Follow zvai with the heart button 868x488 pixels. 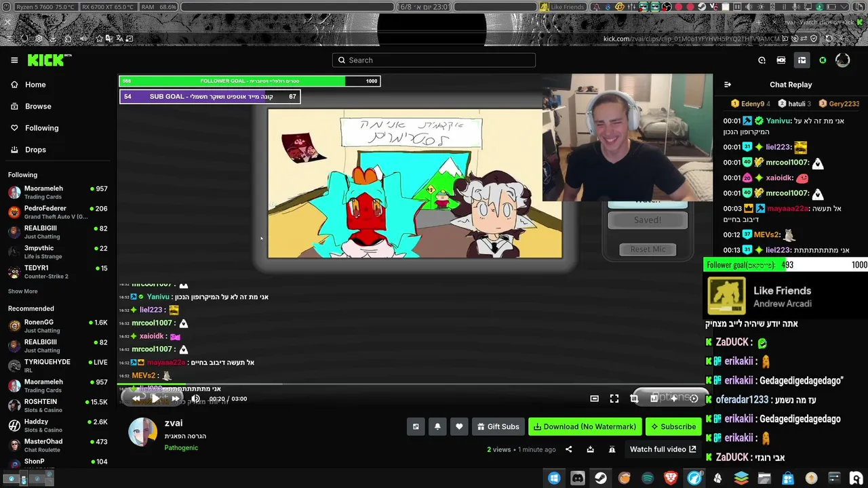(x=459, y=426)
